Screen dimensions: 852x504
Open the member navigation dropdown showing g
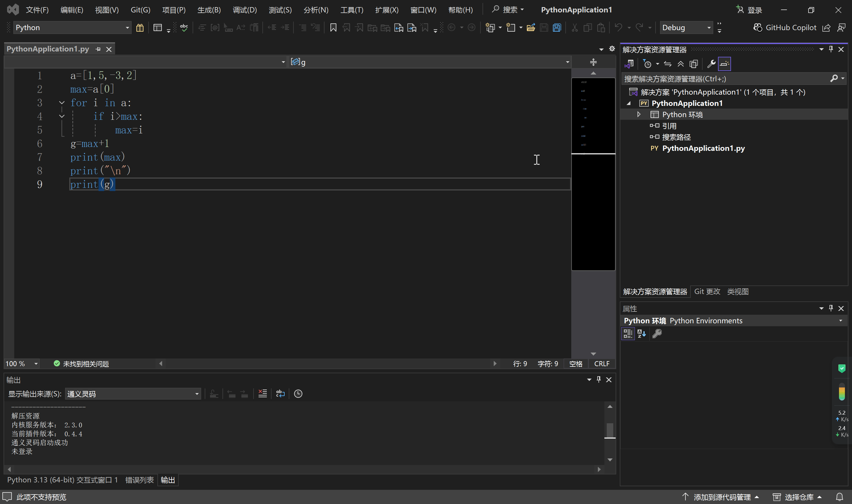[x=430, y=62]
